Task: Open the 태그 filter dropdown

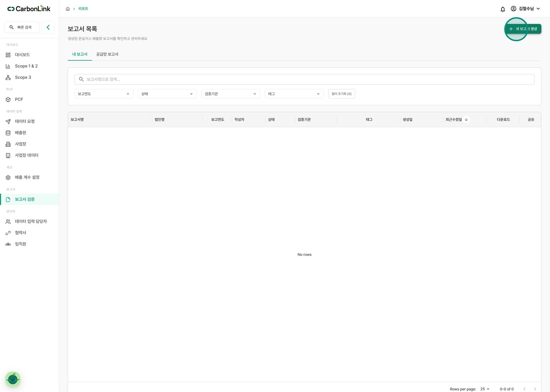Action: click(294, 94)
